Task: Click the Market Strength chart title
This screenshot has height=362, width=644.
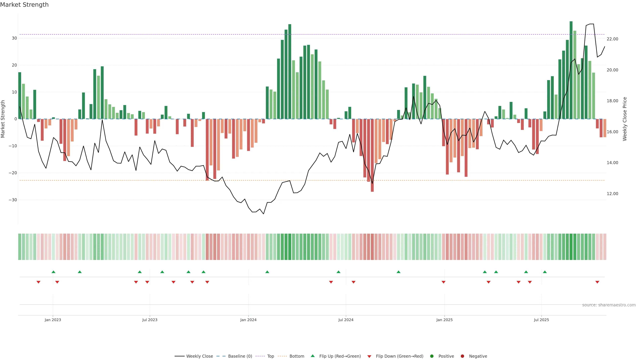Action: [x=24, y=5]
